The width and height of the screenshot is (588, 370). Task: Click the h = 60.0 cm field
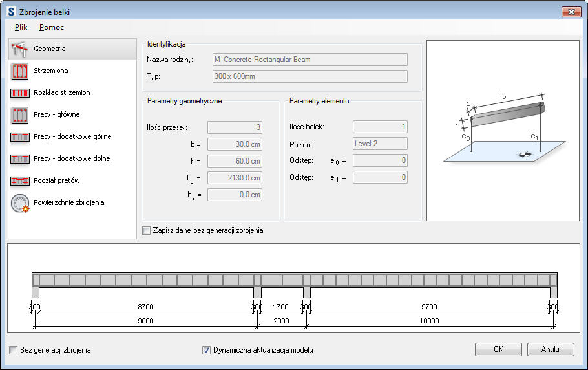235,161
